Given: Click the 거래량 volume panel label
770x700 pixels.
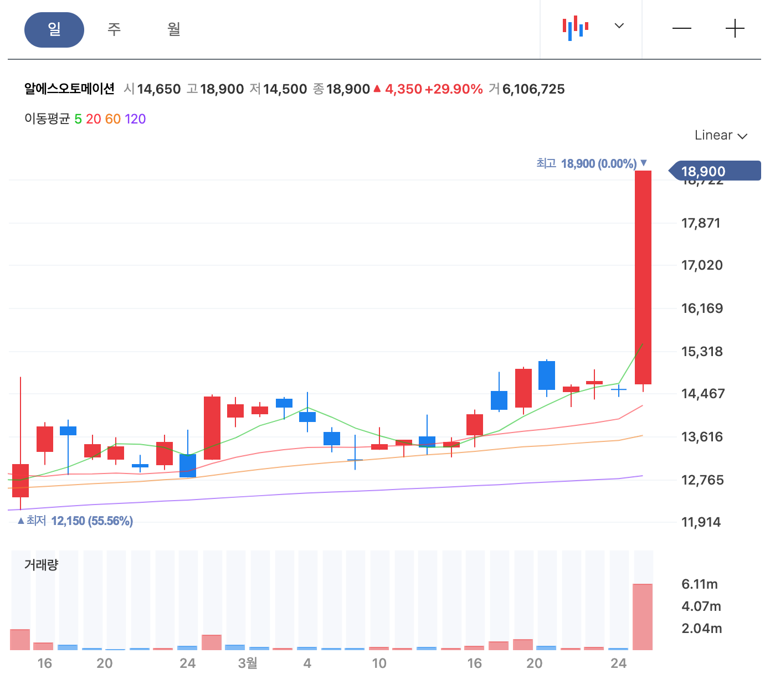Looking at the screenshot, I should (x=41, y=565).
